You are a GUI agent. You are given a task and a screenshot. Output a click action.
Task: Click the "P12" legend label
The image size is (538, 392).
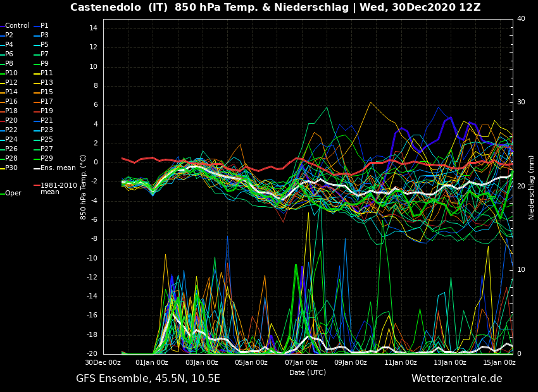tap(11, 83)
